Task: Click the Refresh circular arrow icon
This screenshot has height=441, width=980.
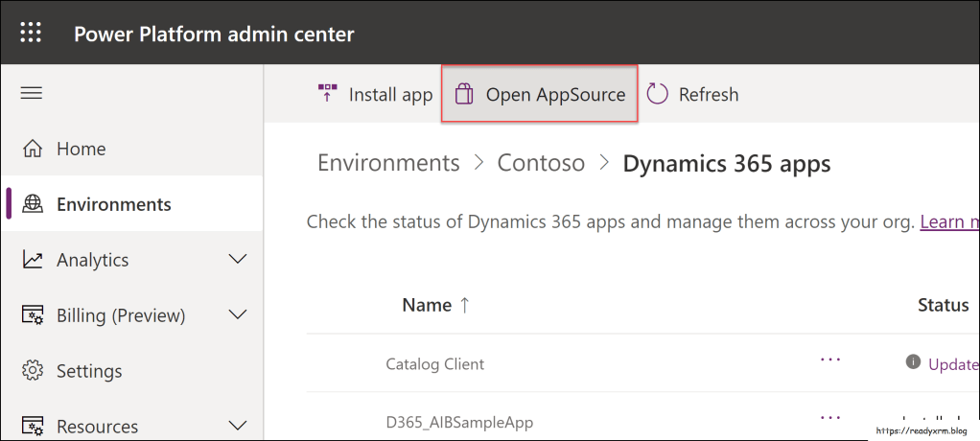Action: [x=657, y=94]
